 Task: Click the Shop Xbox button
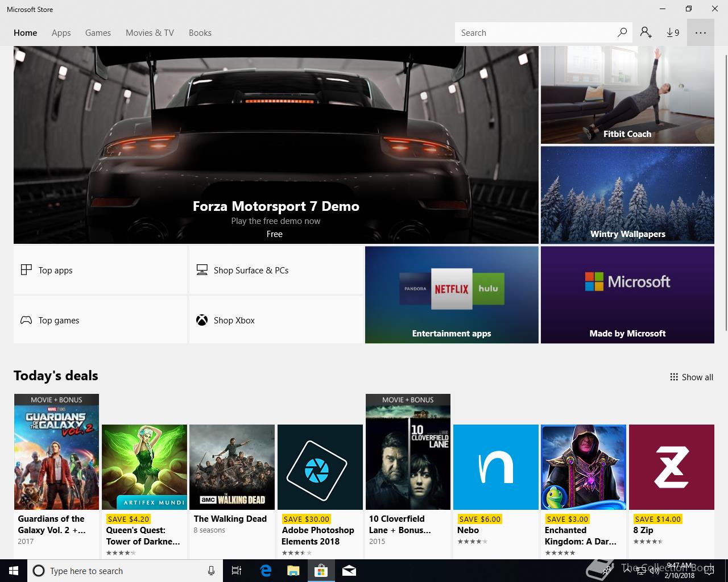point(276,320)
